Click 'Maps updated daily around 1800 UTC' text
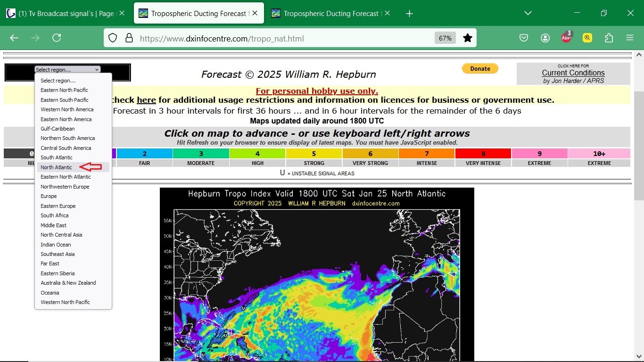644x362 pixels. point(317,121)
